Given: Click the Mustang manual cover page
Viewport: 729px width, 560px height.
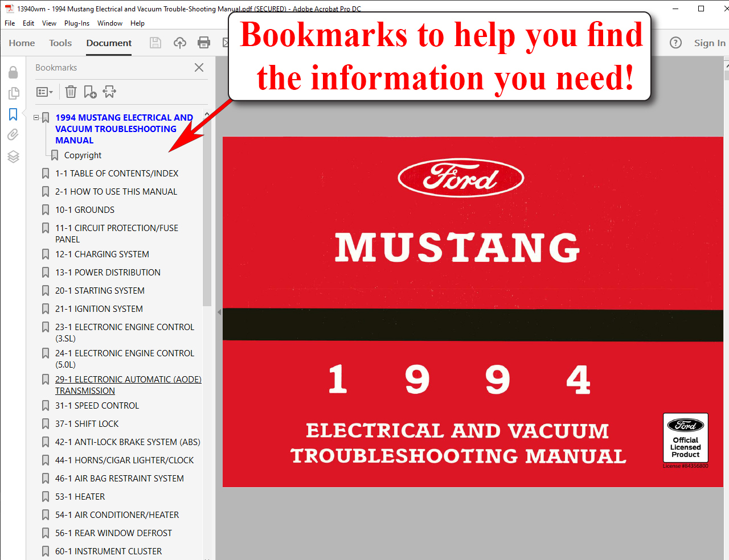Looking at the screenshot, I should [473, 312].
